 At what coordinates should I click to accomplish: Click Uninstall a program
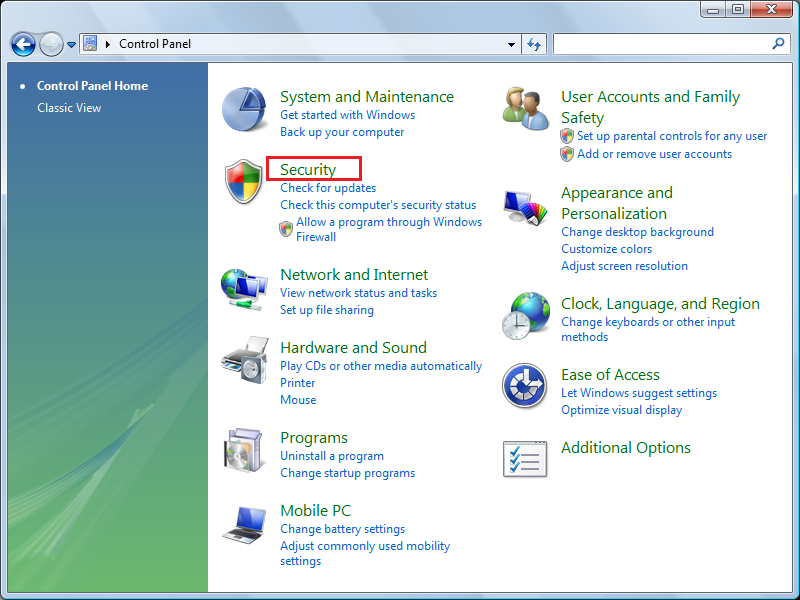coord(332,456)
